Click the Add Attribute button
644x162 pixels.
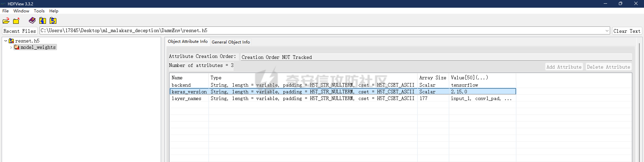pos(563,67)
